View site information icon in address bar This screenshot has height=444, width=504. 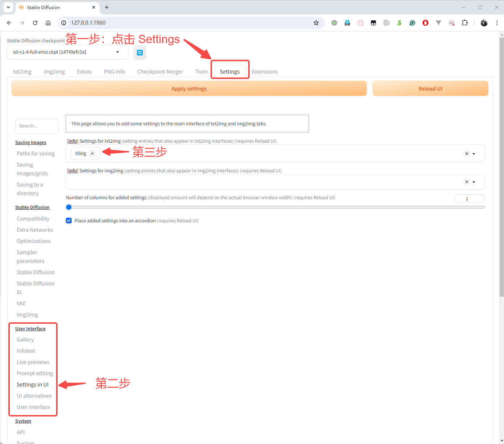pos(64,23)
